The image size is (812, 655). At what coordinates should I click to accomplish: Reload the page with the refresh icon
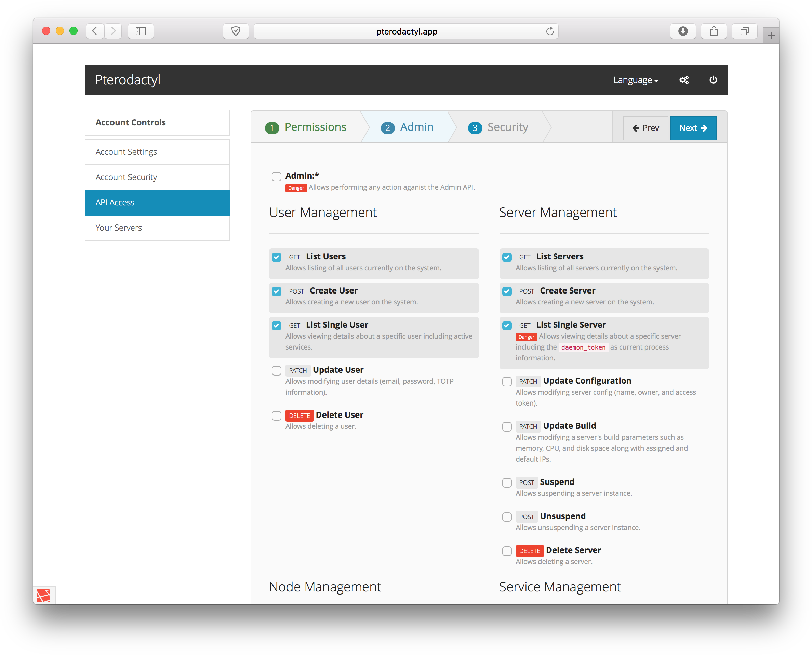pos(550,31)
